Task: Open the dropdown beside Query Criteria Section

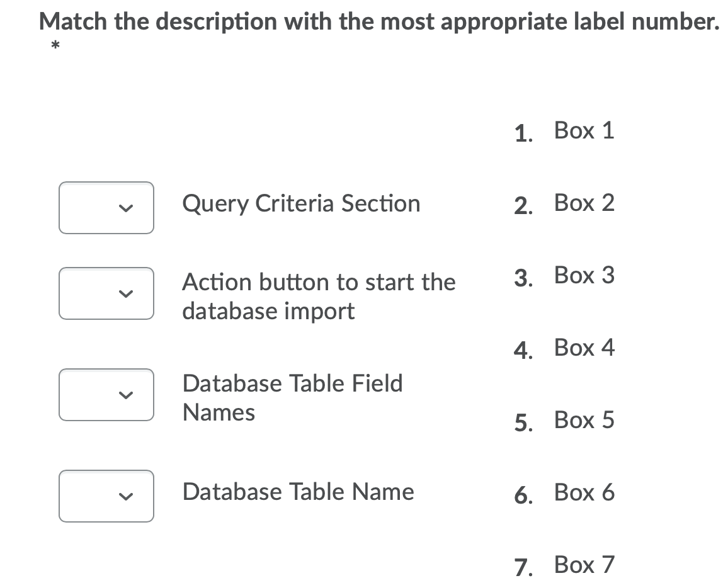Action: point(106,208)
